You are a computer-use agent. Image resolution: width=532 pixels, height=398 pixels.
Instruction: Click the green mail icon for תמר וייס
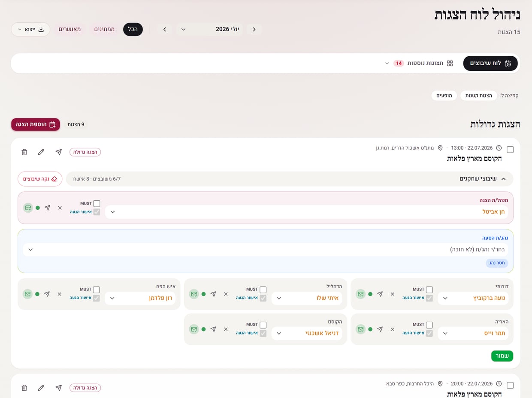(x=361, y=329)
